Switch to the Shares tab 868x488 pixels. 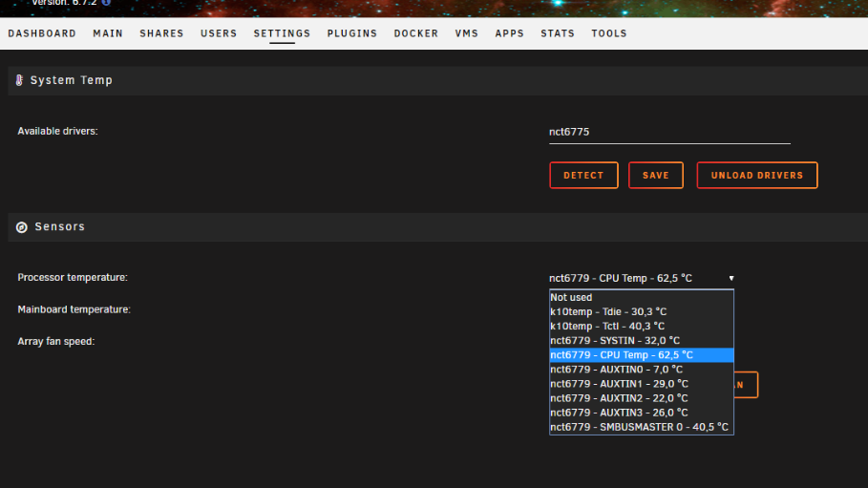(x=161, y=33)
